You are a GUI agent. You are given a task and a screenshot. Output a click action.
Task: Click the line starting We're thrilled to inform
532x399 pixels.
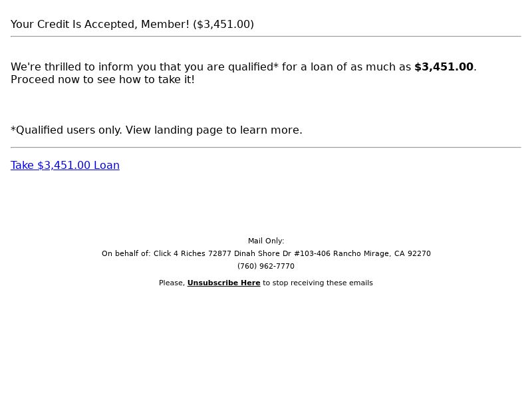coord(243,67)
